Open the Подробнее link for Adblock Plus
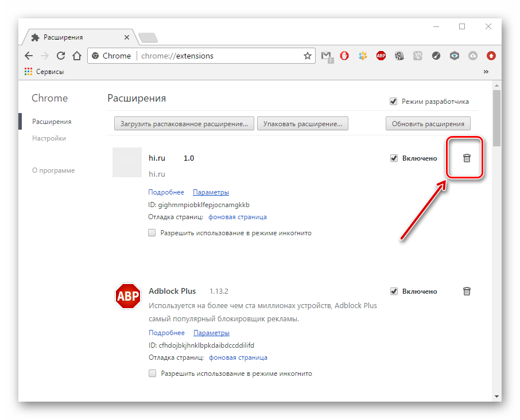Viewport: 520px width, 420px height. (166, 333)
